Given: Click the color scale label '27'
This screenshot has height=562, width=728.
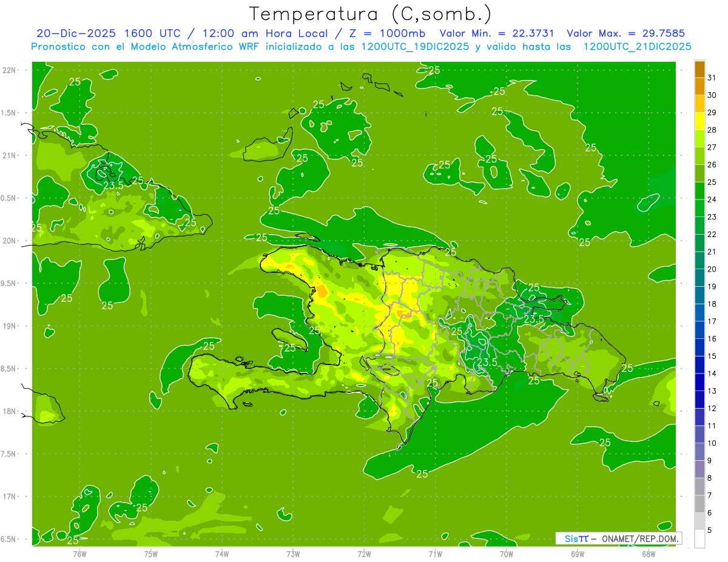Looking at the screenshot, I should point(712,147).
